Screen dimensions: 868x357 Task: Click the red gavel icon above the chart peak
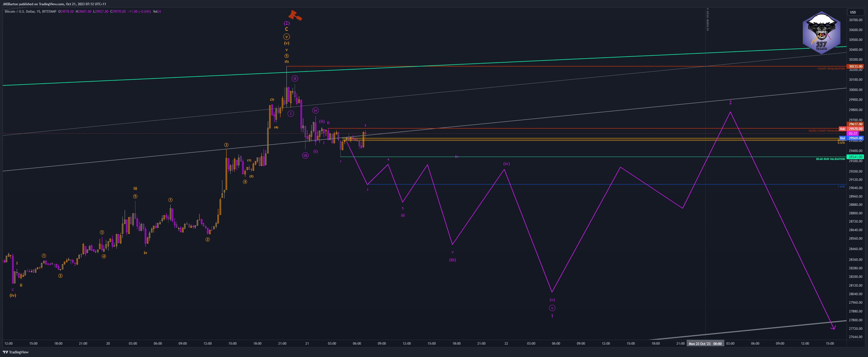pyautogui.click(x=295, y=15)
